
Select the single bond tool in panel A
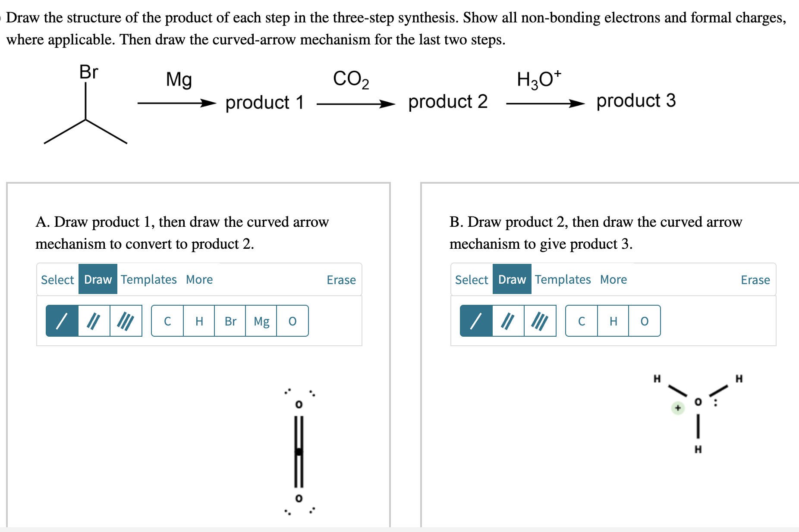pos(63,321)
